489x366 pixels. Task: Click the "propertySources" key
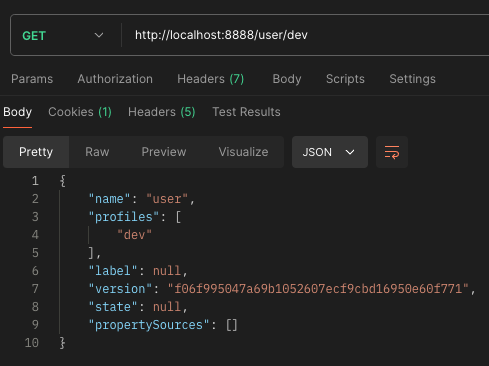[x=149, y=325]
